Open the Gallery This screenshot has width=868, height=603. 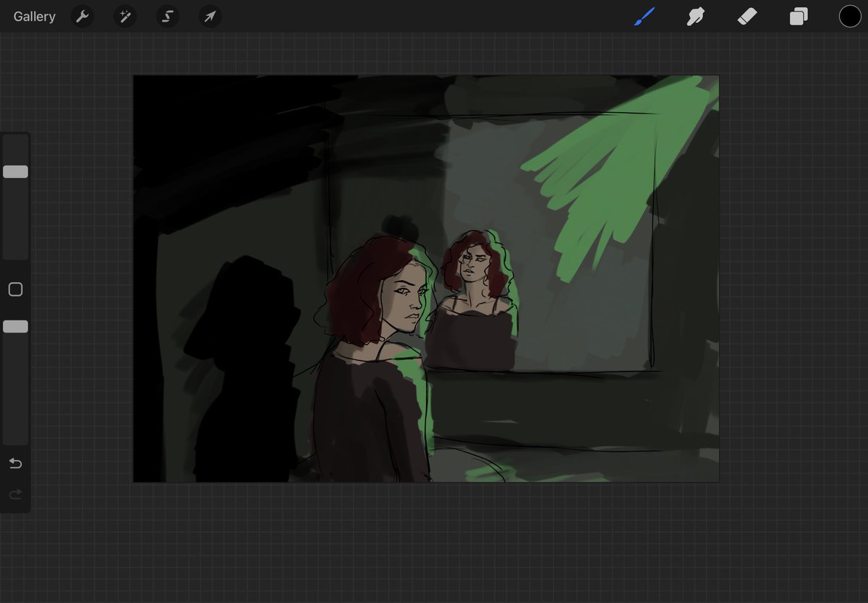(x=34, y=16)
